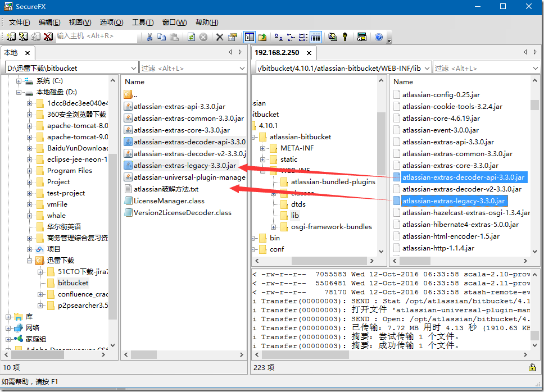Switch to large icons view
544x392 pixels.
pyautogui.click(x=278, y=37)
